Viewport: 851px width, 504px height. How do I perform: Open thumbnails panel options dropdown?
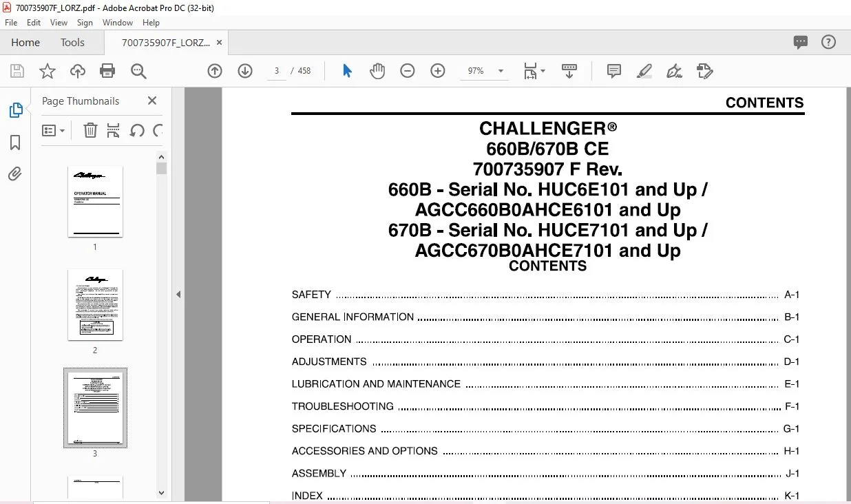[x=53, y=130]
